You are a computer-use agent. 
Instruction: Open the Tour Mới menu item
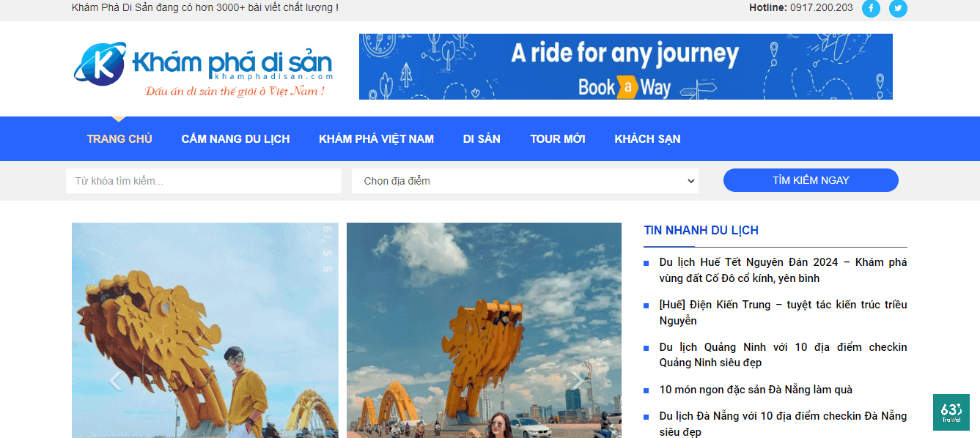coord(557,139)
